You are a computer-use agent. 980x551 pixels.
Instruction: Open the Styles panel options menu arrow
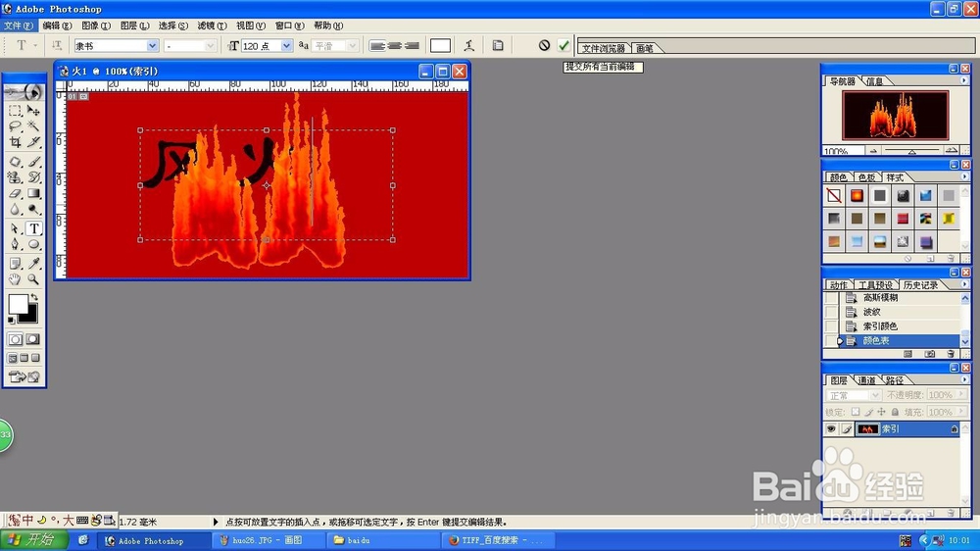[x=963, y=177]
